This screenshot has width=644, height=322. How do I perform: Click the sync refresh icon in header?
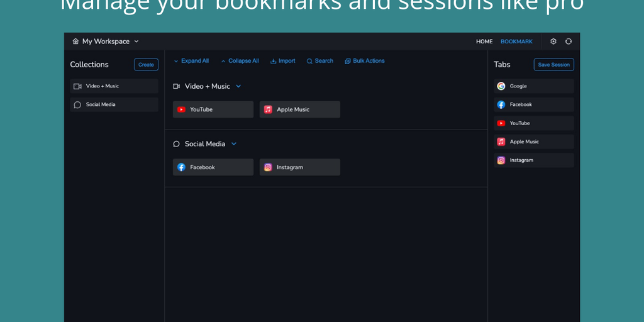[569, 42]
